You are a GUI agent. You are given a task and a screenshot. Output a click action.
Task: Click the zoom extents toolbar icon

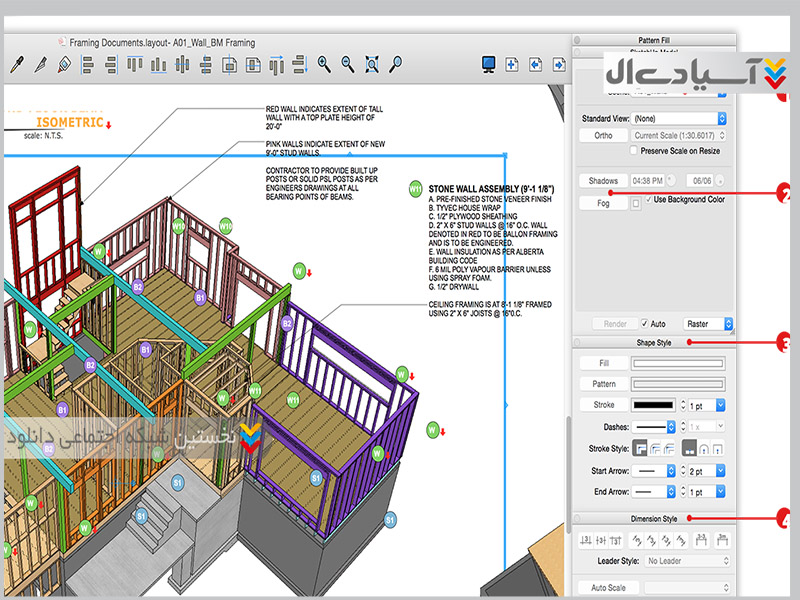tap(372, 64)
